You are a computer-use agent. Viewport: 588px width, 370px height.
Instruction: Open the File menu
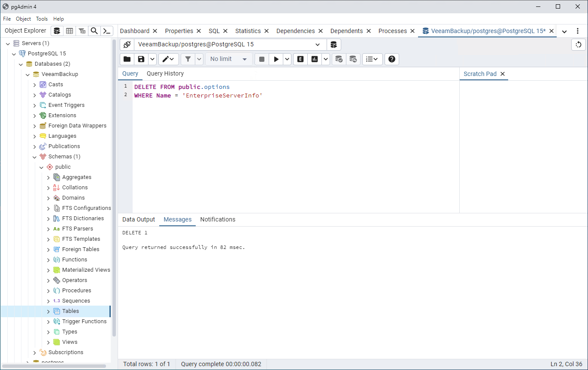(x=7, y=19)
